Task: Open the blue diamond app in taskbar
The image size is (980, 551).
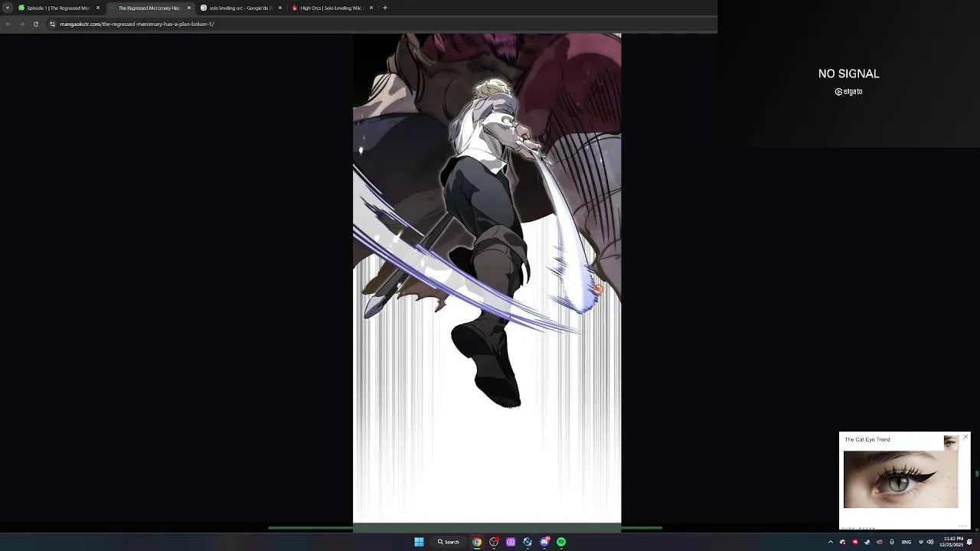Action: [528, 542]
